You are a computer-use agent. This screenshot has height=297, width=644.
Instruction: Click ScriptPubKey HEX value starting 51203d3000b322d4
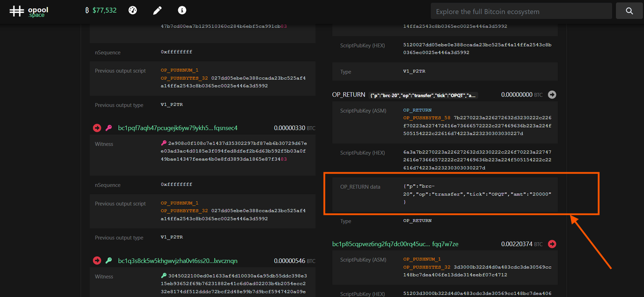(477, 293)
